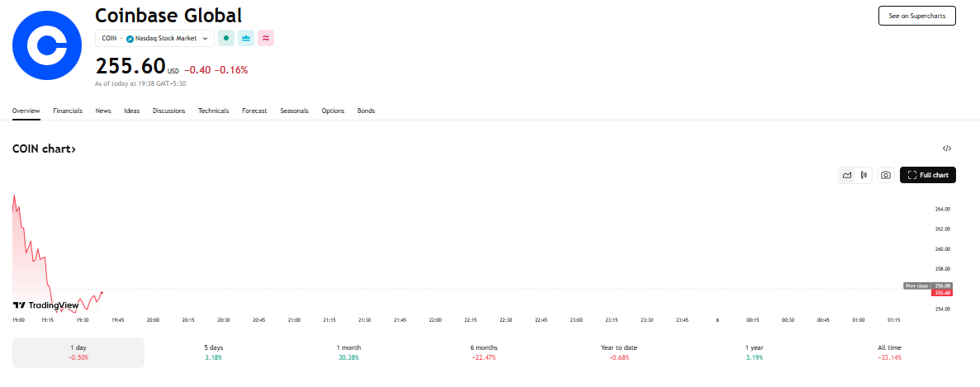
Task: Go to the Options tab
Action: (333, 111)
